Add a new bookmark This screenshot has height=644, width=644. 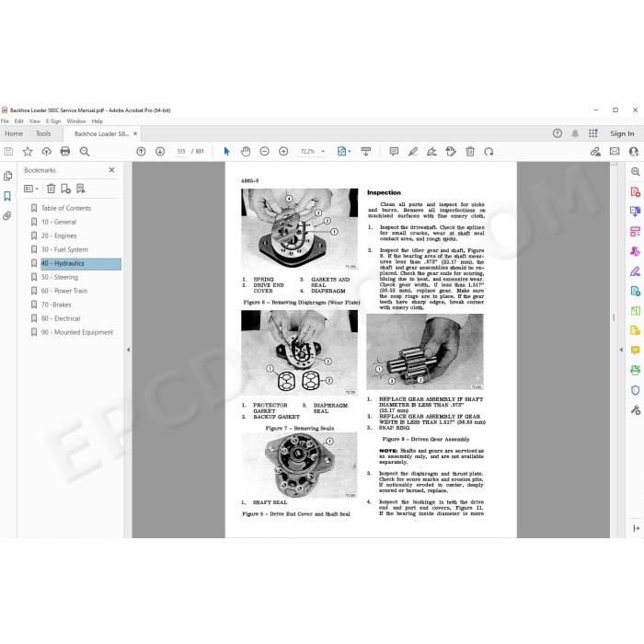tap(65, 189)
